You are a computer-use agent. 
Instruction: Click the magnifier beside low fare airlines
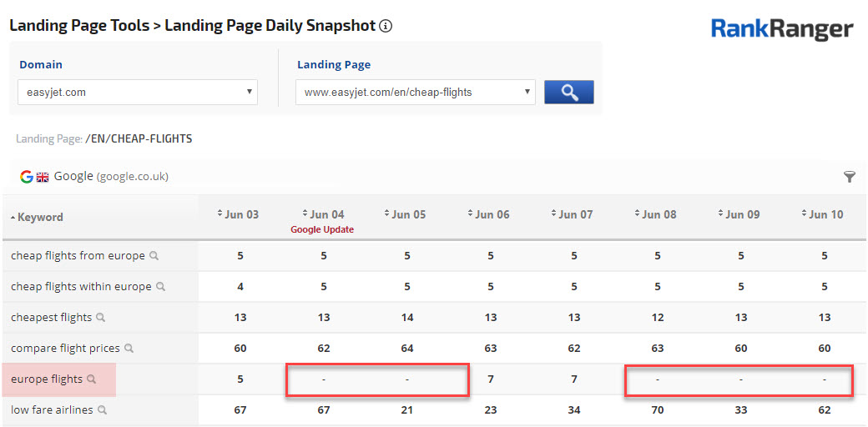pyautogui.click(x=103, y=410)
